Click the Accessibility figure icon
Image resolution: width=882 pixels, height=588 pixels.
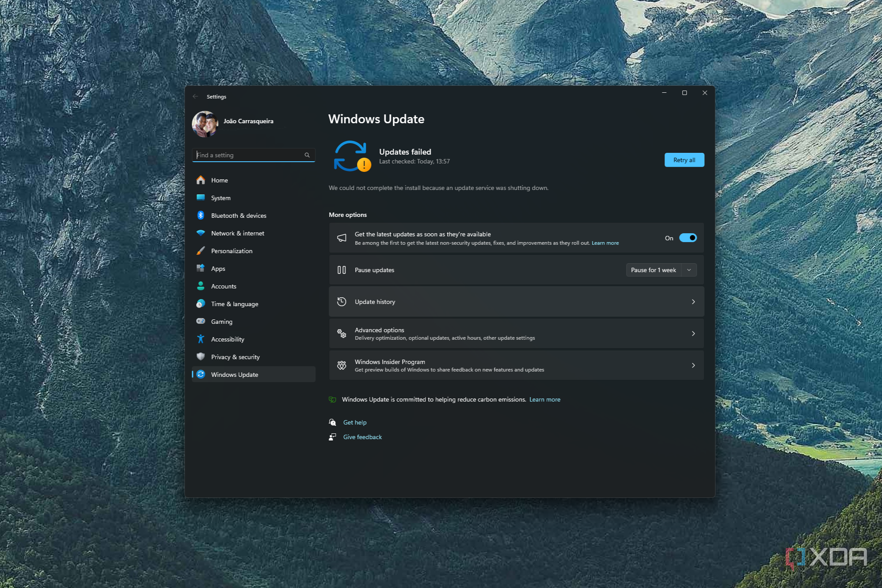(x=201, y=339)
